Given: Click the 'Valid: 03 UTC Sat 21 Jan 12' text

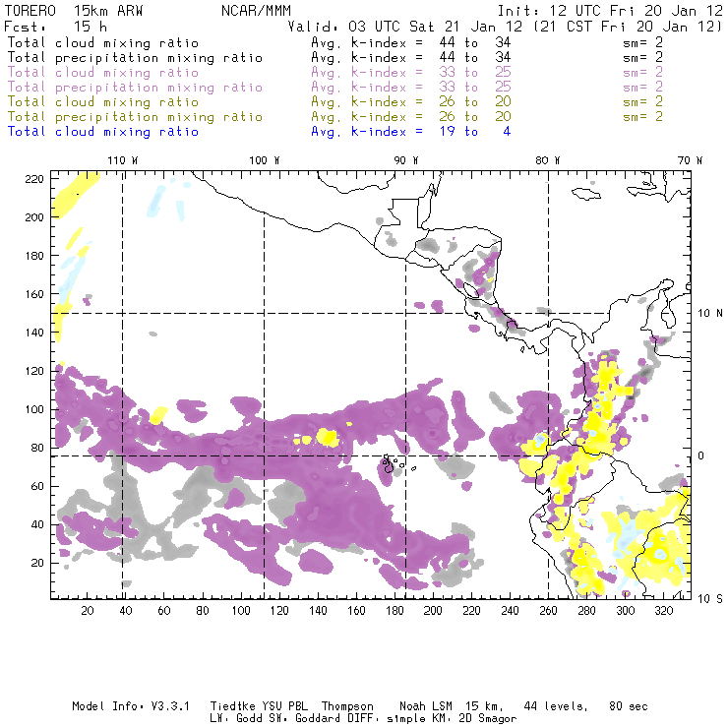Looking at the screenshot, I should [x=405, y=27].
